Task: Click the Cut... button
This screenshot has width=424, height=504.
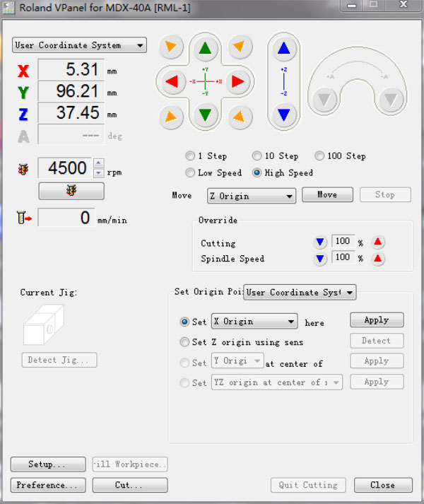Action: (x=130, y=485)
